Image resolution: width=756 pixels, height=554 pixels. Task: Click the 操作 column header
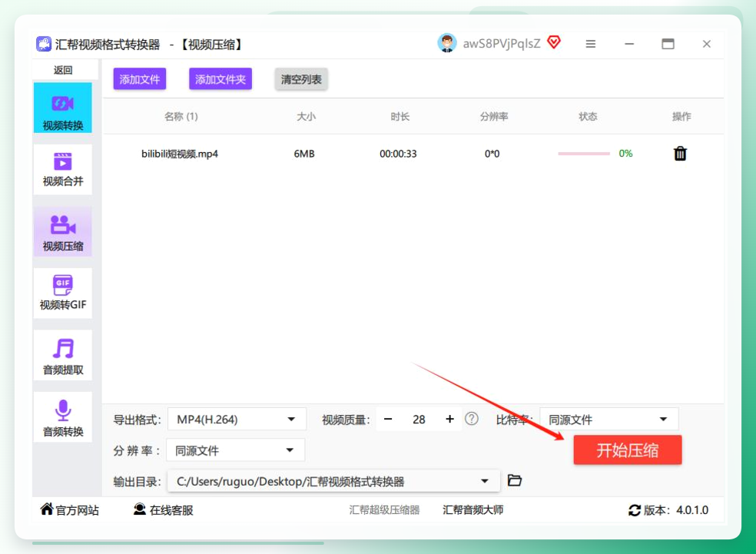click(681, 116)
